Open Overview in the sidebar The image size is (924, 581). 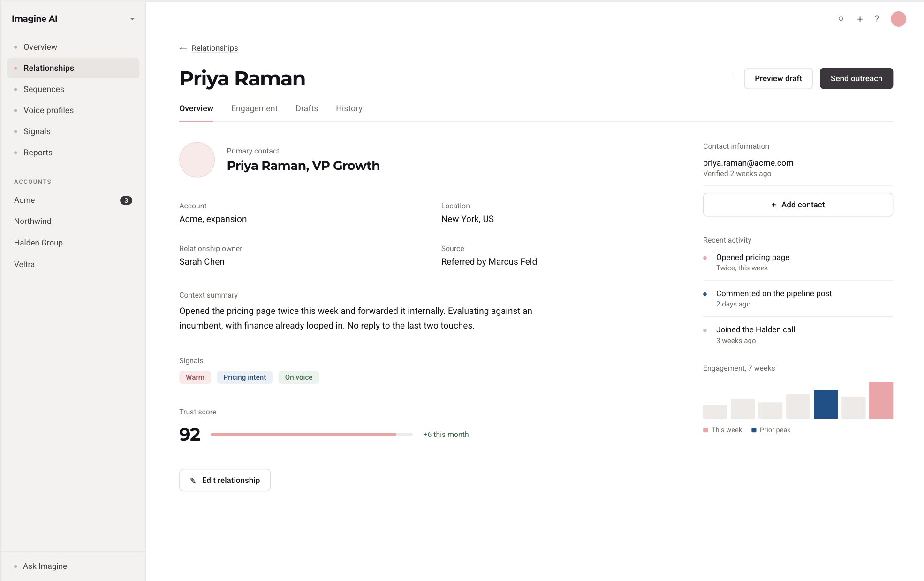point(73,47)
